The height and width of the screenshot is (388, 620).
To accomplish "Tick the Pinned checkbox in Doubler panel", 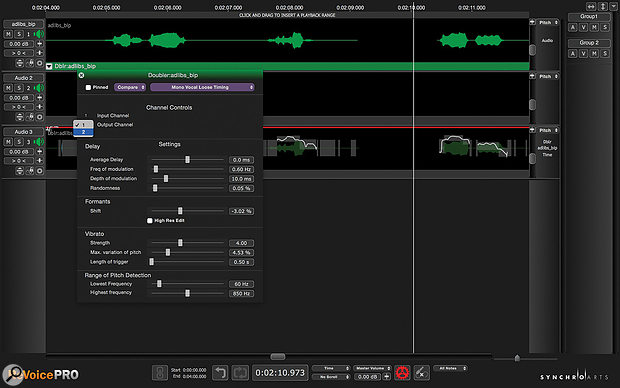I will pos(88,87).
